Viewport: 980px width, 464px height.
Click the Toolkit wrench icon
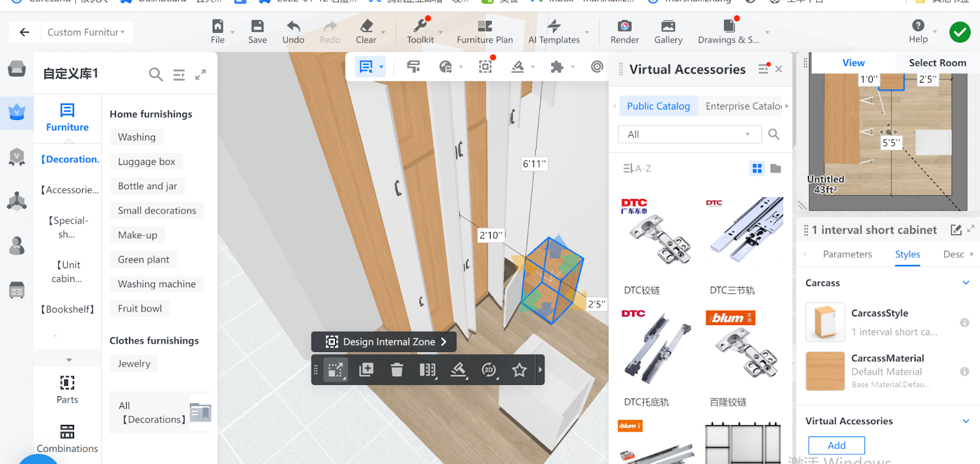pyautogui.click(x=420, y=26)
